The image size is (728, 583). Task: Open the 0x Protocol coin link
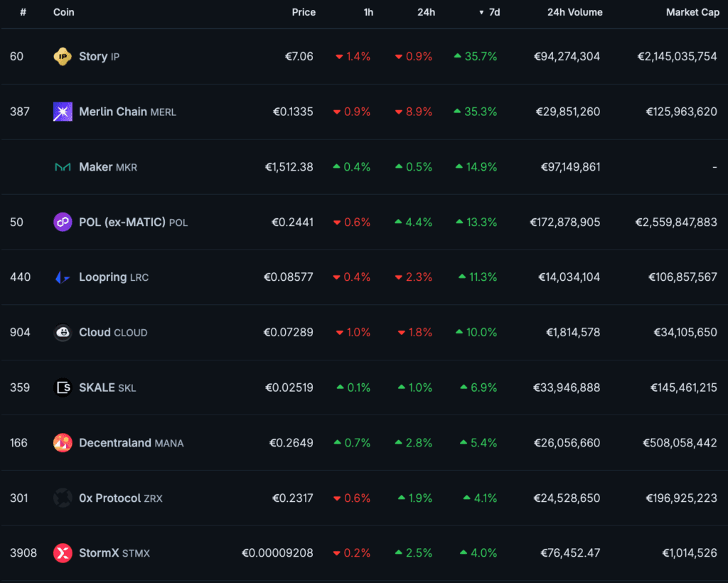121,498
